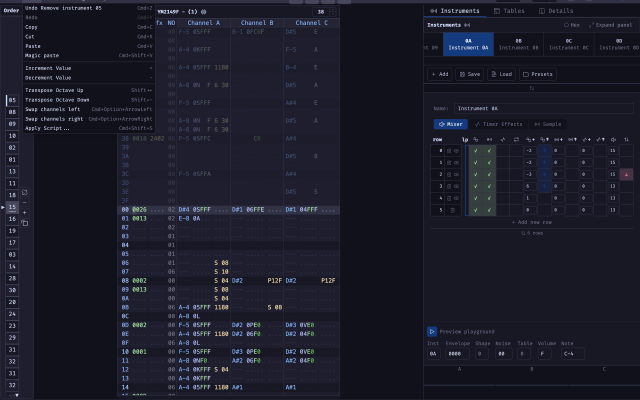Image resolution: width=640 pixels, height=400 pixels.
Task: Click the preview Envelope value field
Action: tap(457, 354)
